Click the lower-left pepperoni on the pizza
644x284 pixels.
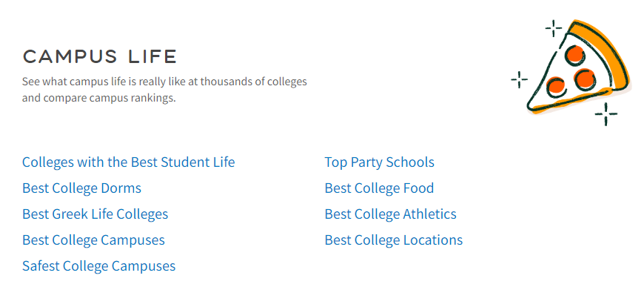[x=556, y=85]
